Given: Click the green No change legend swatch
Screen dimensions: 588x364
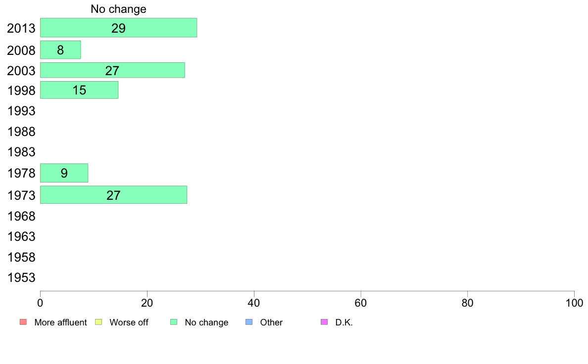Looking at the screenshot, I should pyautogui.click(x=174, y=322).
